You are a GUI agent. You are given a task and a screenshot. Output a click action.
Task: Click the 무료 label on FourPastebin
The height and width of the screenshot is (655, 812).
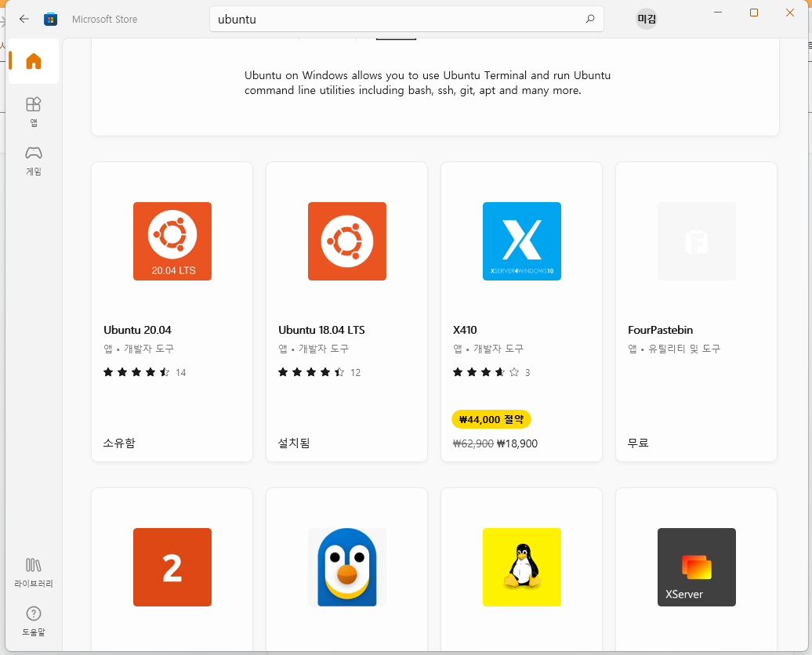pyautogui.click(x=638, y=443)
